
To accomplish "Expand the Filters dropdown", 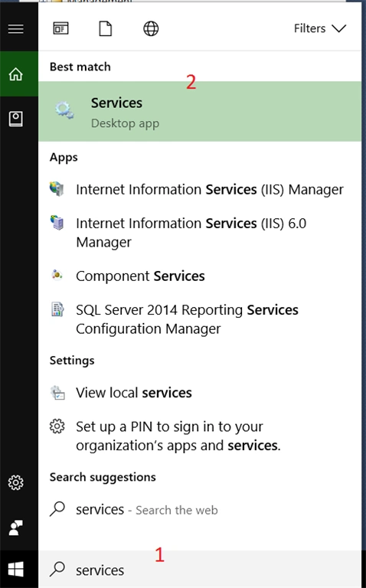I will 320,28.
